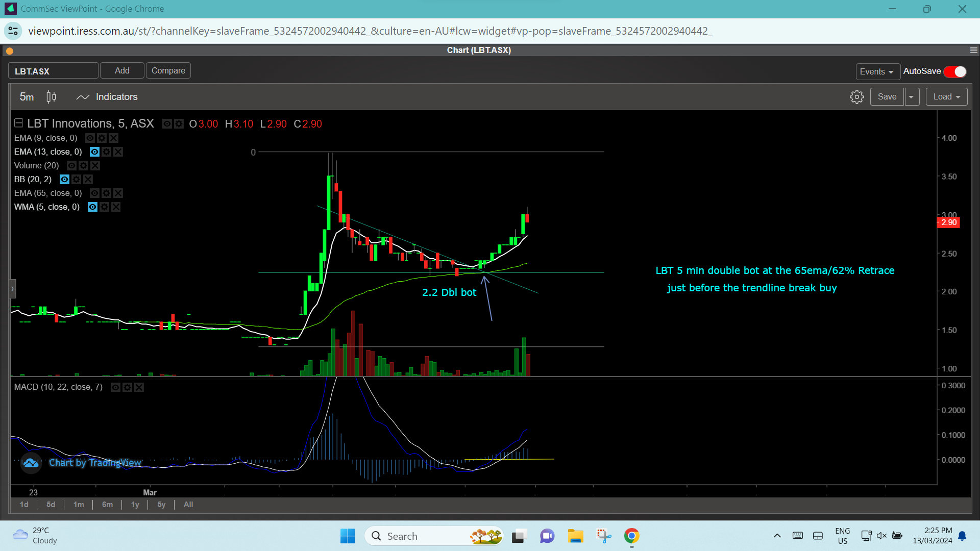The height and width of the screenshot is (551, 980).
Task: Open settings for EMA (9, close, 0)
Action: [x=102, y=138]
